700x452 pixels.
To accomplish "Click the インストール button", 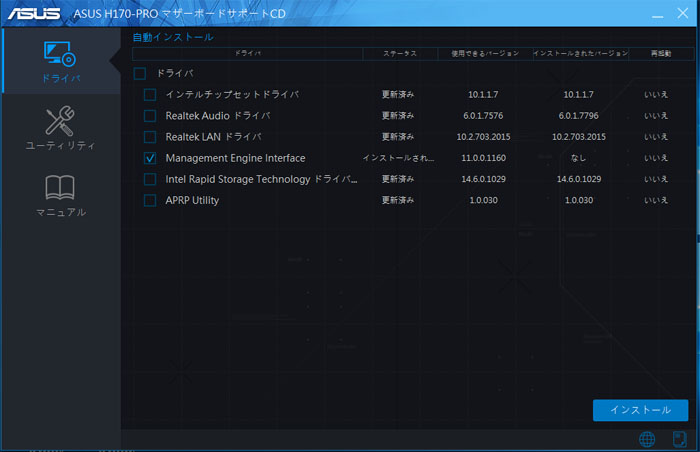I will pos(640,410).
